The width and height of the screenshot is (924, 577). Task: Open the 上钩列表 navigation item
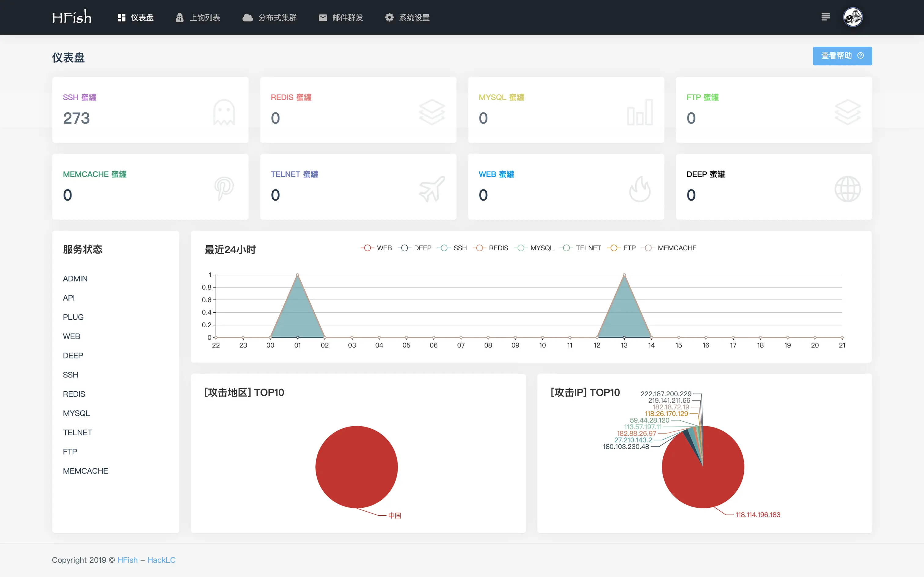click(198, 18)
